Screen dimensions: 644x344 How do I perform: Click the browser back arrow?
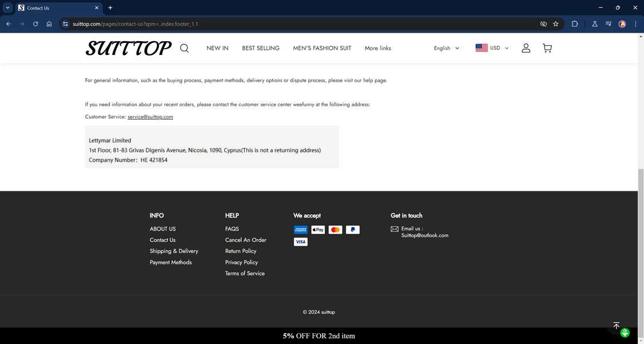[8, 24]
